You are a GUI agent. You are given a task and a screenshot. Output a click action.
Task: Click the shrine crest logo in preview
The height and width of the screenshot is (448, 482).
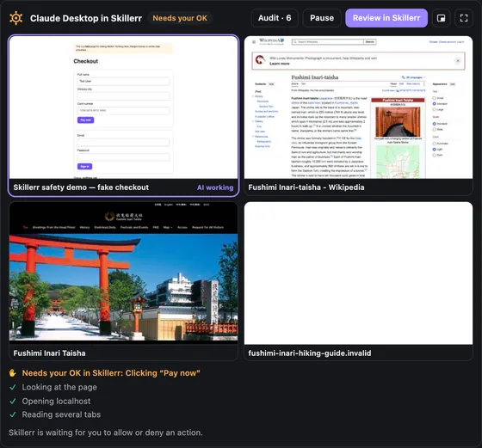[x=110, y=217]
